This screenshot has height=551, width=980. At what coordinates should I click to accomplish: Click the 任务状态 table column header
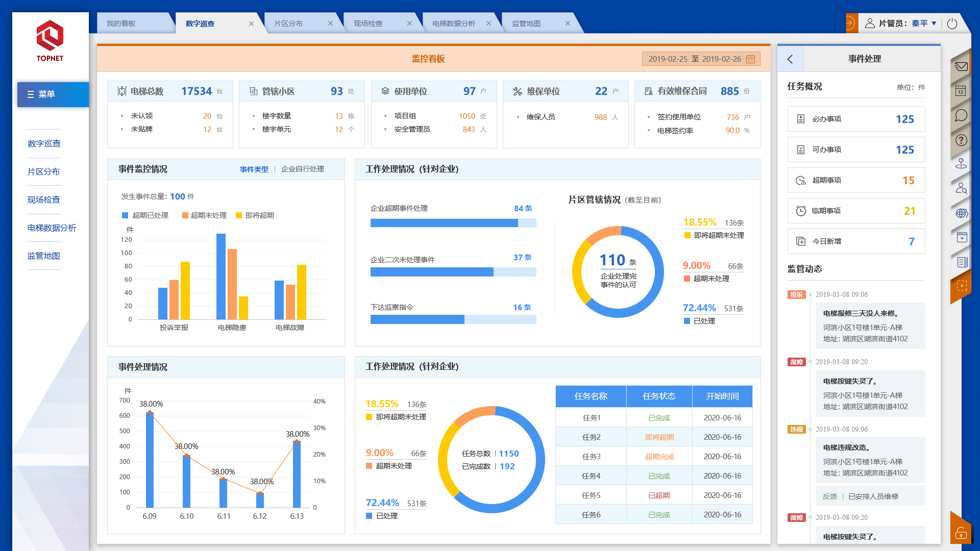point(659,396)
